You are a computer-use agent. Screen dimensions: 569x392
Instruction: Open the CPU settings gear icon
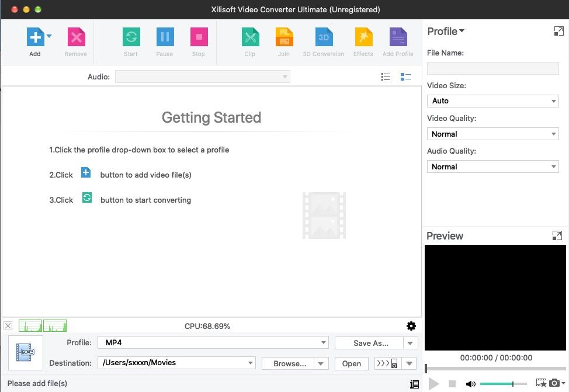tap(411, 325)
